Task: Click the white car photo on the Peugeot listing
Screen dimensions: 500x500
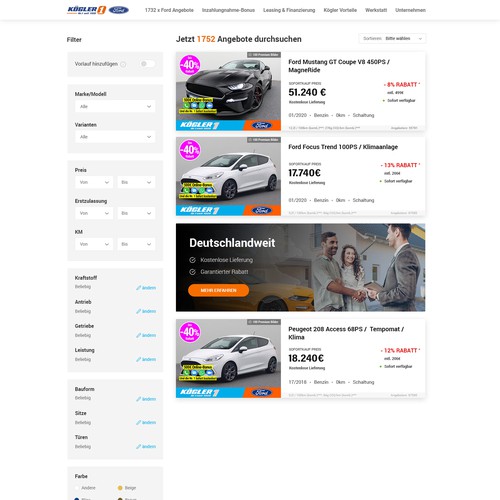Action: tap(228, 359)
